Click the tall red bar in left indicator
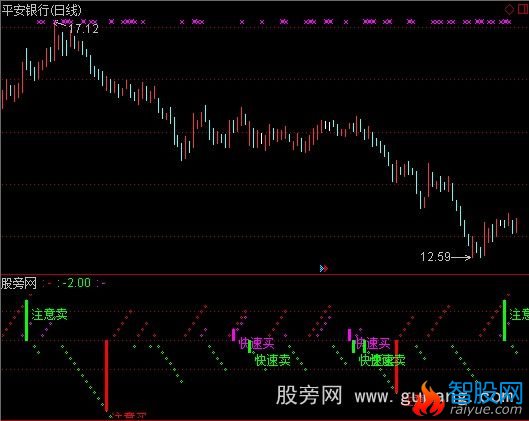 tap(106, 375)
